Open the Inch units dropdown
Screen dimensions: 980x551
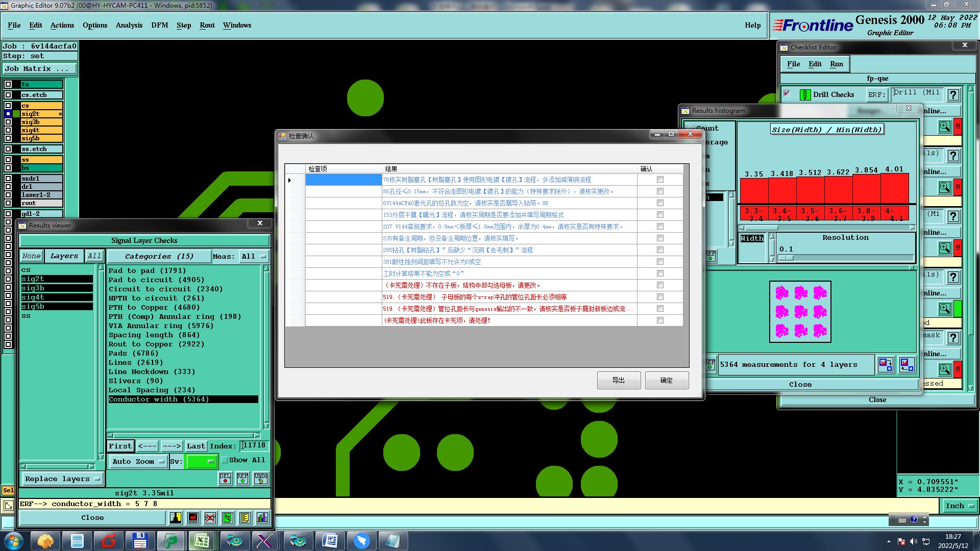pyautogui.click(x=959, y=506)
